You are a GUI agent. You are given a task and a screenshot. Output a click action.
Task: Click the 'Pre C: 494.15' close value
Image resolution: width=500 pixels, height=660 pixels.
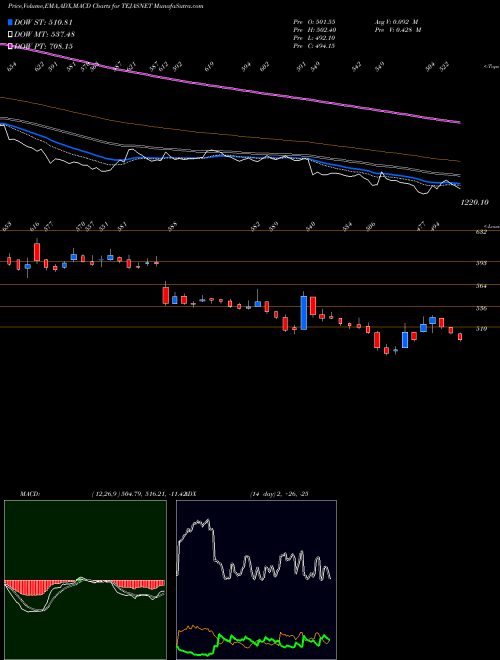314,46
